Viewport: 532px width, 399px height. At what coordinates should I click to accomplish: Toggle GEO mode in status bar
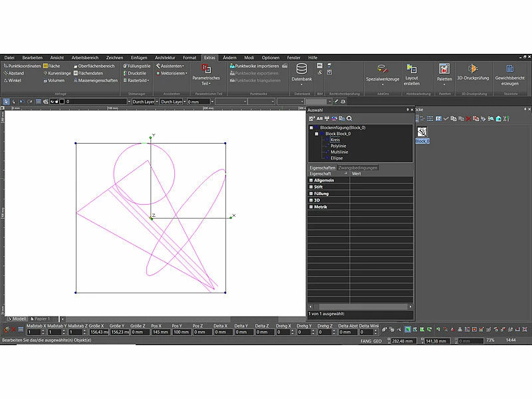coord(377,340)
